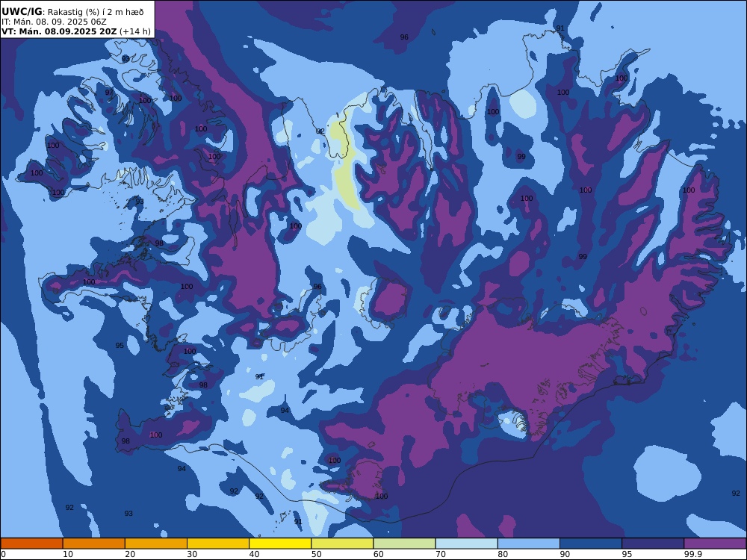Click the '40' tick label on the color scale
The width and height of the screenshot is (747, 560).
255,554
